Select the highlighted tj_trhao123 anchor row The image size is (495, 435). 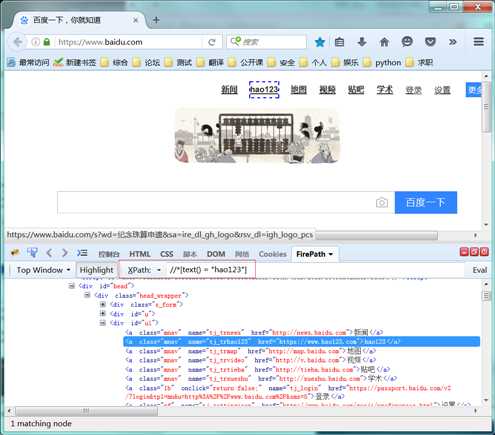[x=302, y=342]
